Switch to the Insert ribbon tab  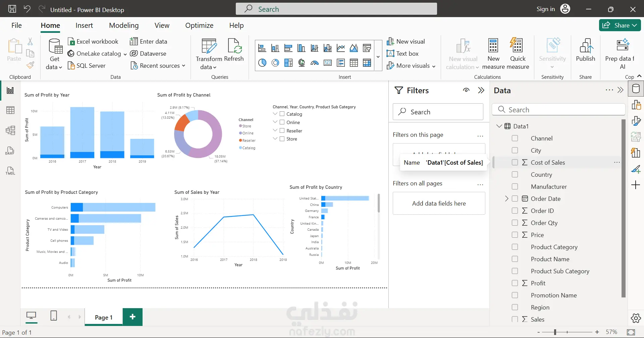pos(84,25)
